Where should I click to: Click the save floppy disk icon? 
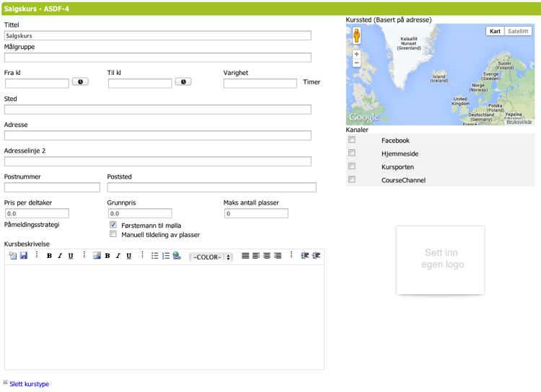(24, 256)
